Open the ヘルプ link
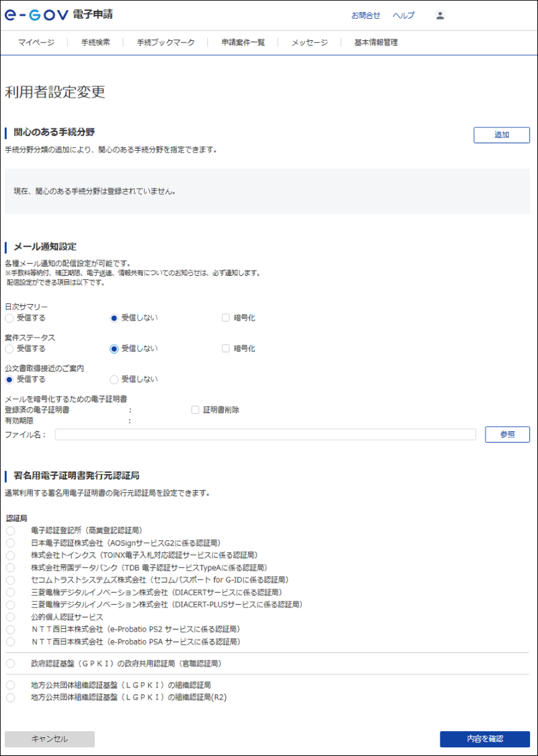 pyautogui.click(x=403, y=15)
